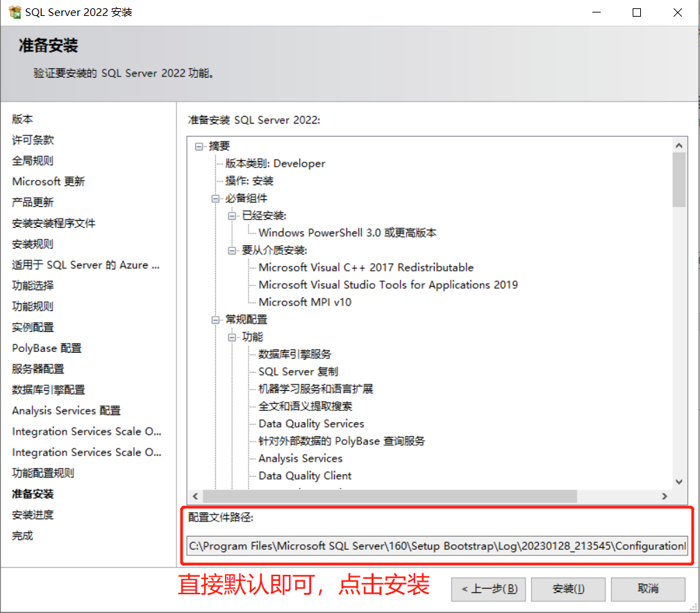Minimize the SQL Server 2022 setup window

pos(597,12)
